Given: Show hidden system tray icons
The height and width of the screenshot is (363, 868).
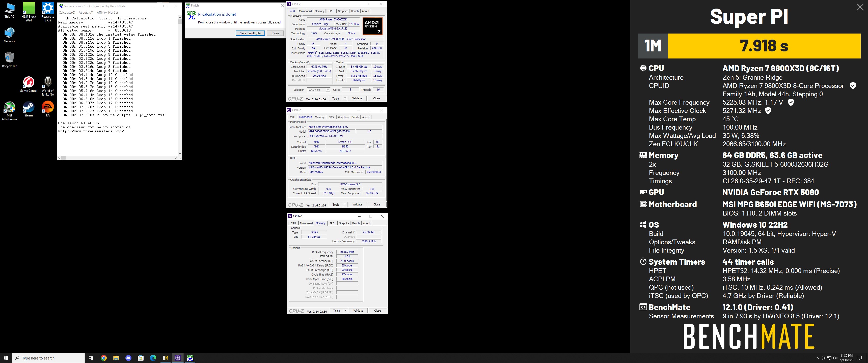Looking at the screenshot, I should [817, 358].
